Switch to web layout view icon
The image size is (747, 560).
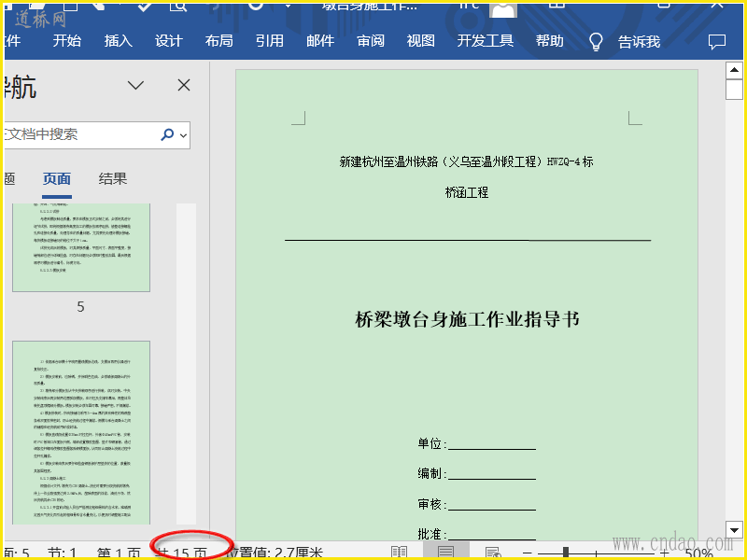click(493, 553)
